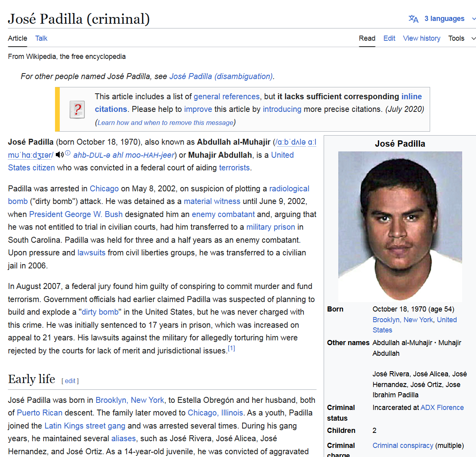Open Learn how and when to remove this message
The height and width of the screenshot is (457, 476).
[165, 123]
